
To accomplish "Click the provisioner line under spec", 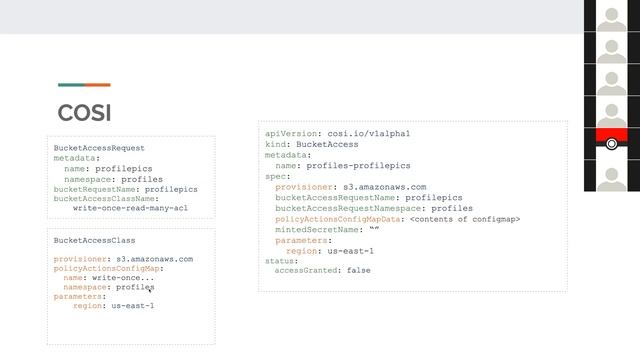I will pos(351,187).
